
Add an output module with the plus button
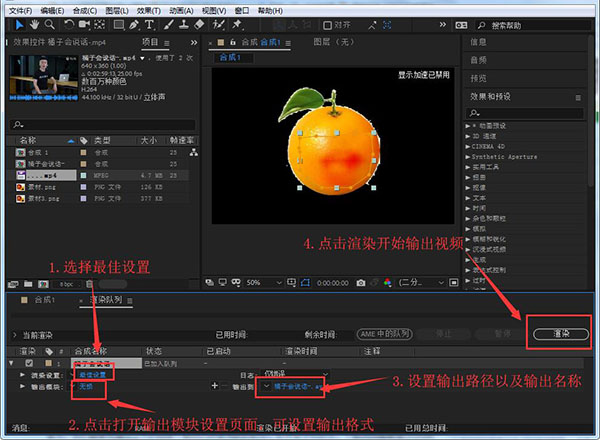click(x=215, y=386)
